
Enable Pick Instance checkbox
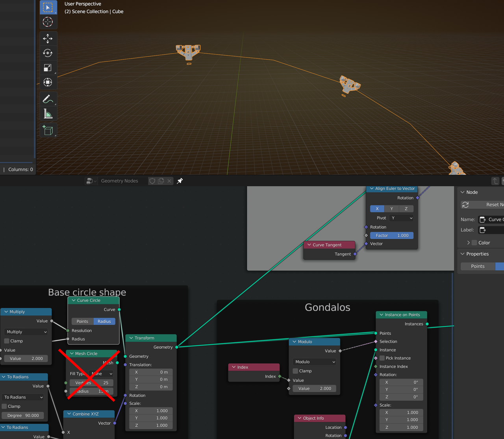tap(382, 358)
